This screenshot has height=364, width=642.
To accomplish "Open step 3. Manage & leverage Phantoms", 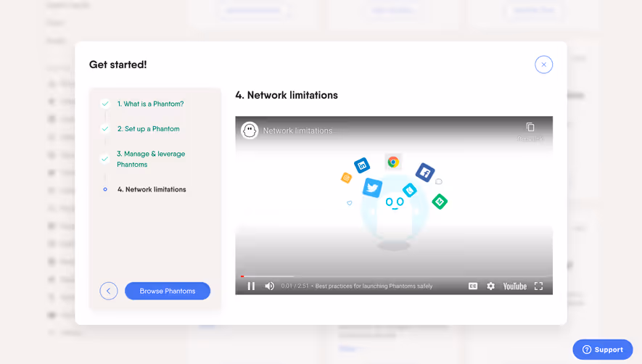I will tap(151, 159).
